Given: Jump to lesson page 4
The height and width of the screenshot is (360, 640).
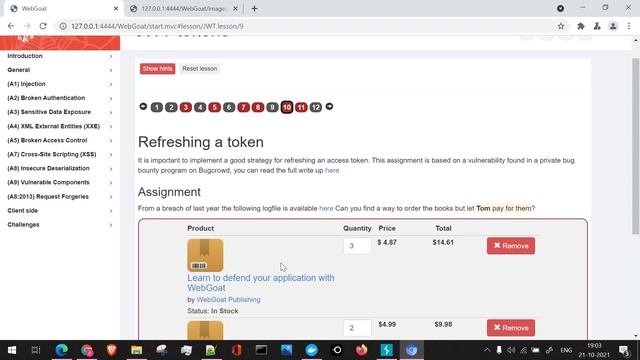Looking at the screenshot, I should pyautogui.click(x=200, y=107).
